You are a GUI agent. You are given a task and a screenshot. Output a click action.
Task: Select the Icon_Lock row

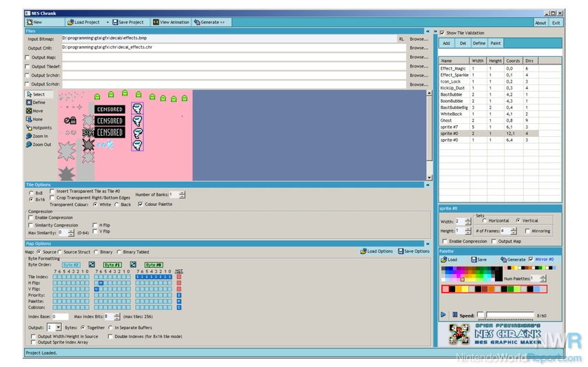tap(489, 81)
